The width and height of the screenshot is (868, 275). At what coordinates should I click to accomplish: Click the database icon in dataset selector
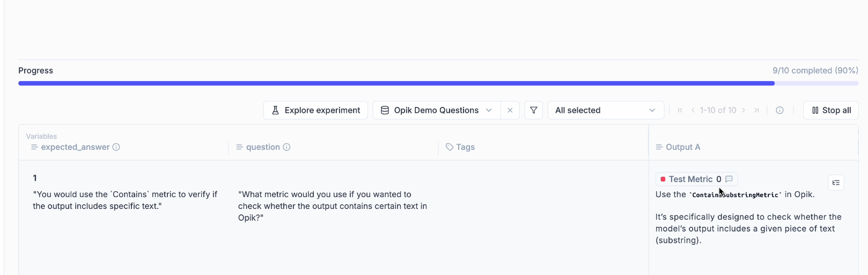pyautogui.click(x=385, y=110)
